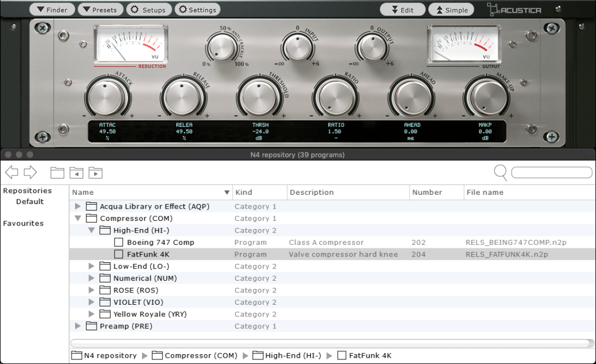Expand the Low-End (LO-) folder
596x364 pixels.
pyautogui.click(x=91, y=266)
